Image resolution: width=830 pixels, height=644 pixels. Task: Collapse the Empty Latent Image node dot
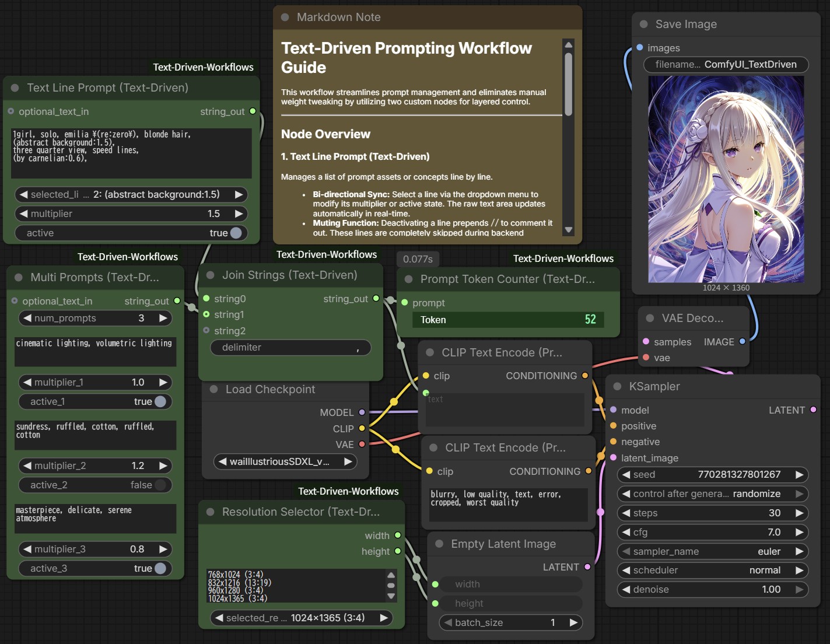coord(439,544)
